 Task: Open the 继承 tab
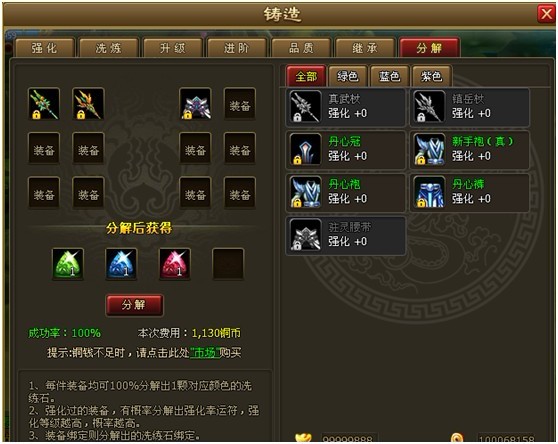click(x=365, y=48)
